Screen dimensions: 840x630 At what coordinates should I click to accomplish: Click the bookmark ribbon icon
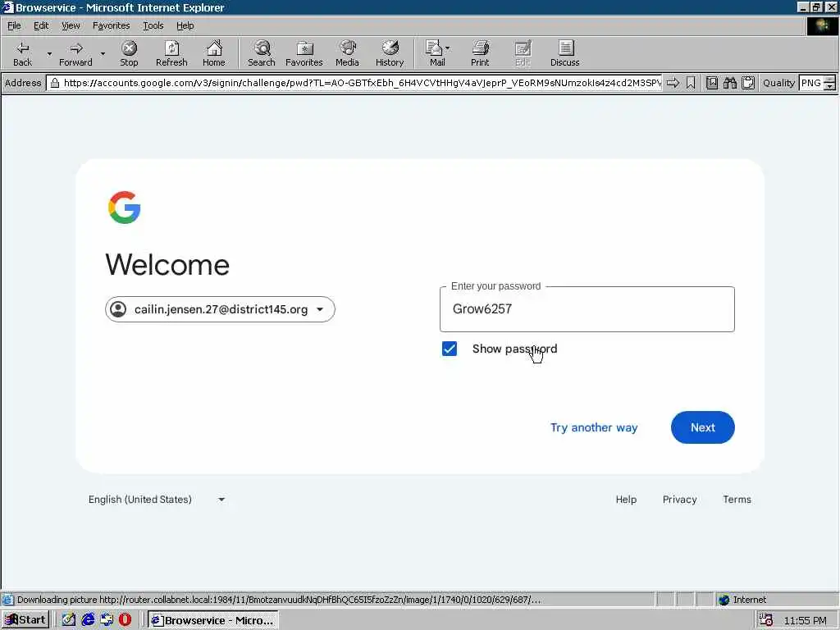point(691,83)
